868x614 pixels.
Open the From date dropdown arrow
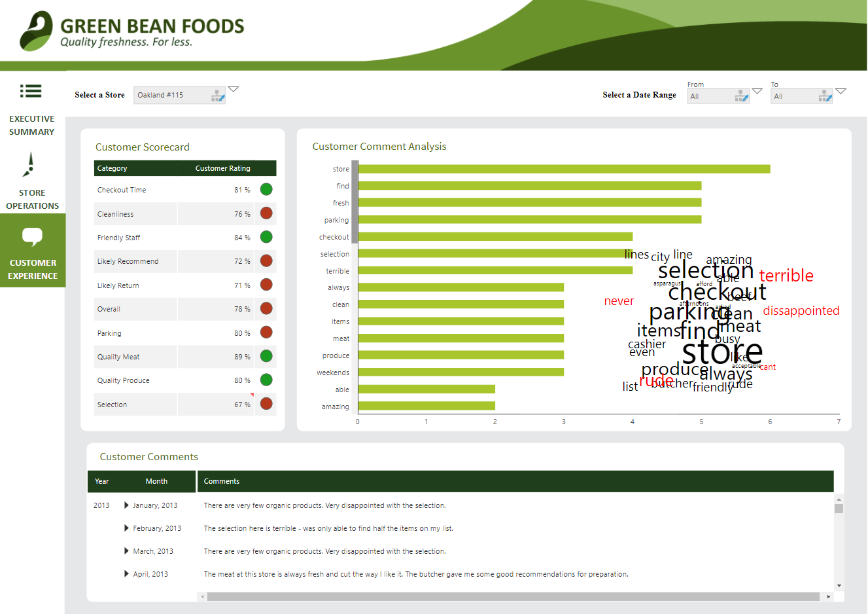tap(757, 91)
